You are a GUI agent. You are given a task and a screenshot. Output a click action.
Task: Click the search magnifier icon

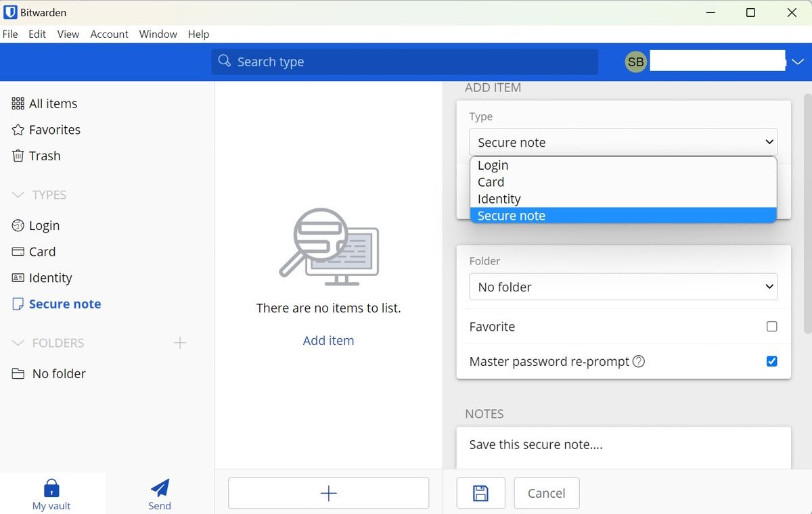pos(225,61)
